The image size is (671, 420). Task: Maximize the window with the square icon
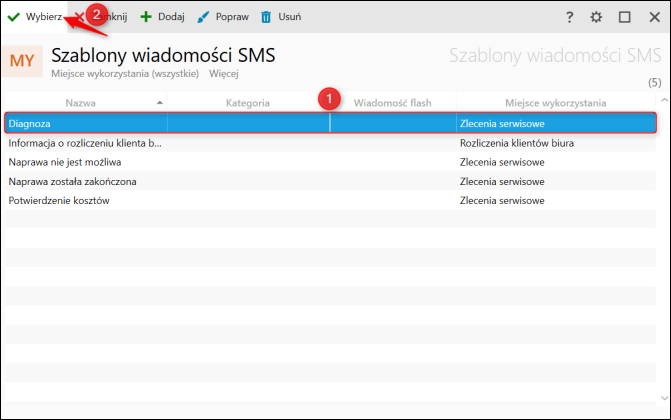(625, 17)
